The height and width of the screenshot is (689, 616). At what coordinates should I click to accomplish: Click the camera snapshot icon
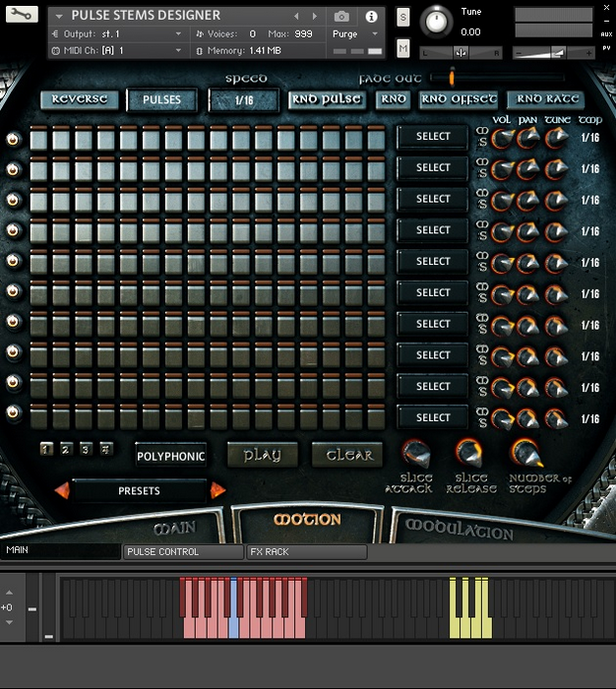tap(341, 17)
